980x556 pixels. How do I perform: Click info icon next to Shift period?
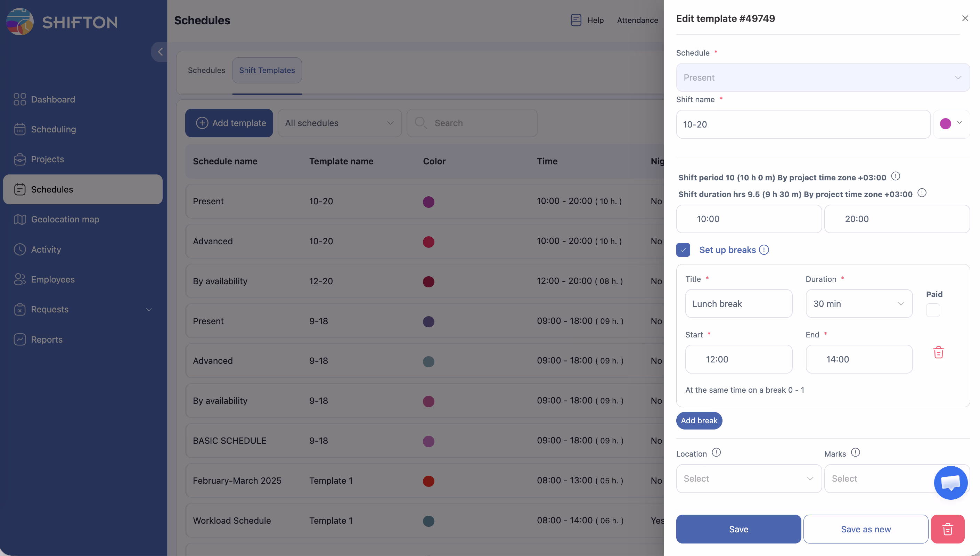pos(895,176)
